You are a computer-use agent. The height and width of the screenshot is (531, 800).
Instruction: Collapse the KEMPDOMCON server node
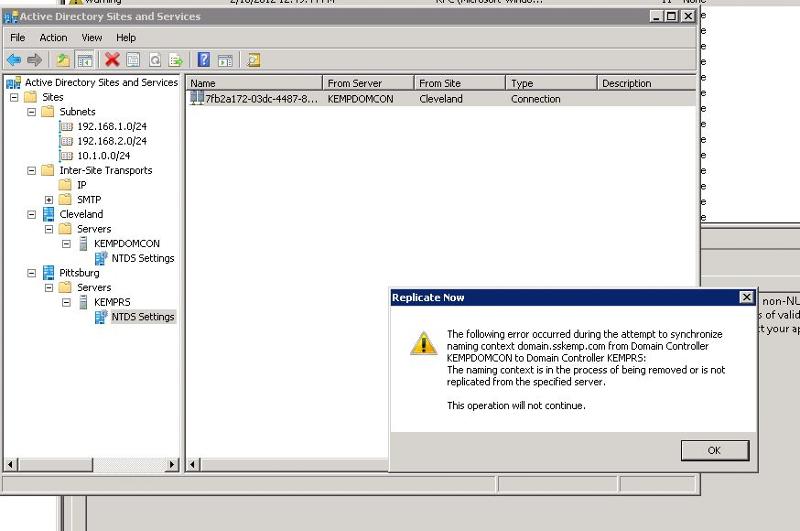[66, 244]
